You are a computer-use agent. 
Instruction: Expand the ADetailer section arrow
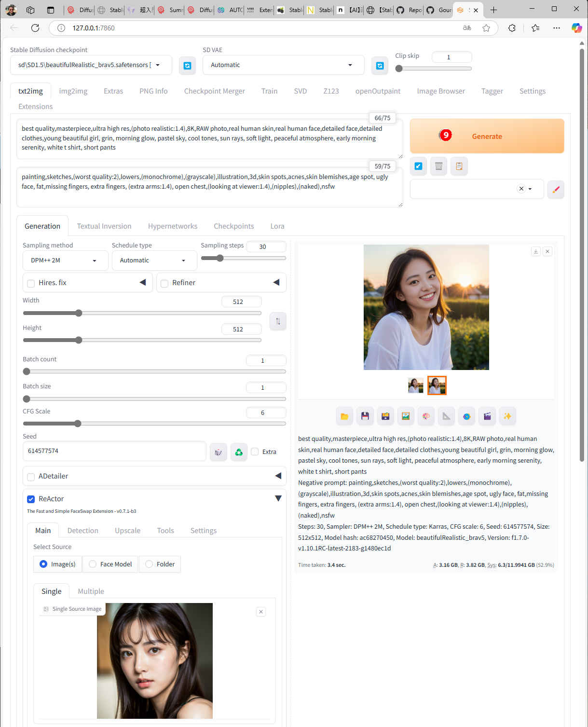[278, 476]
